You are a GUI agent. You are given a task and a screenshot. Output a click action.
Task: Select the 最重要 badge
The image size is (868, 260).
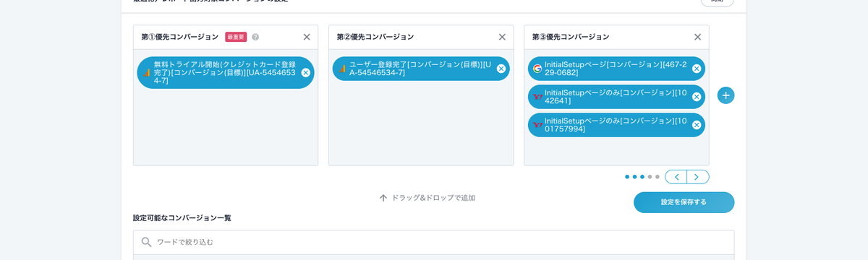point(236,37)
